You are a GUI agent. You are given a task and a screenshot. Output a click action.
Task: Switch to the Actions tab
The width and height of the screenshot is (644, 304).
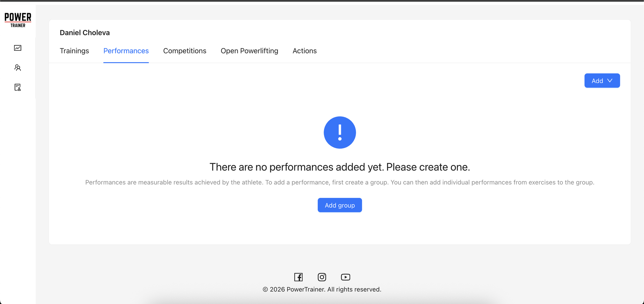point(305,51)
